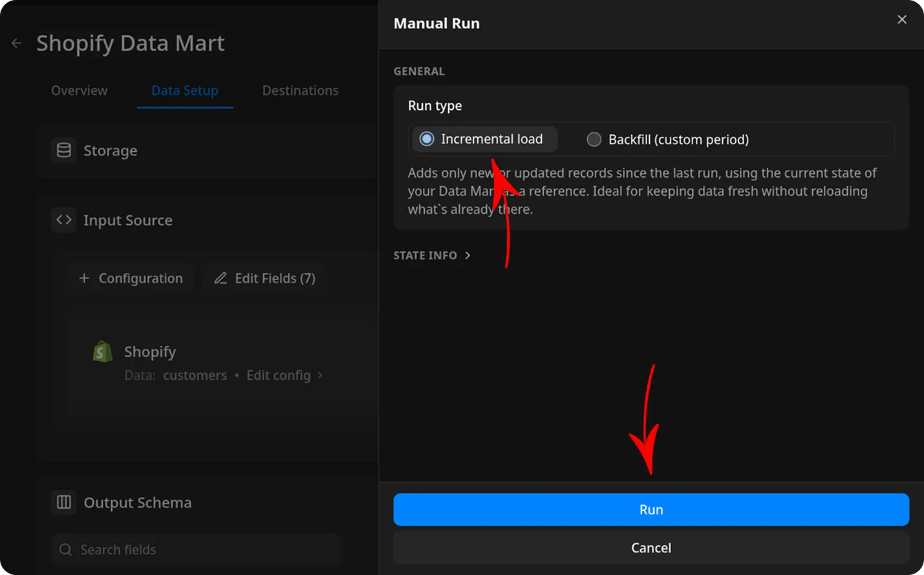Click the pencil icon beside Edit Fields
924x575 pixels.
(x=220, y=278)
